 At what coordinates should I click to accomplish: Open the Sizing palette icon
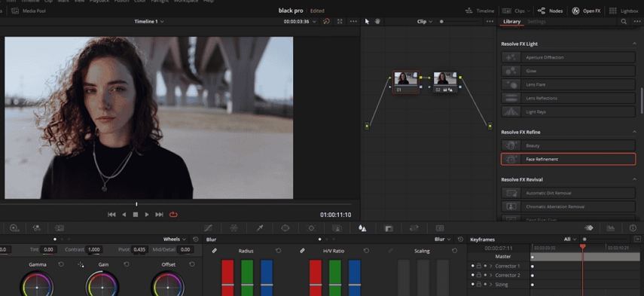414,228
